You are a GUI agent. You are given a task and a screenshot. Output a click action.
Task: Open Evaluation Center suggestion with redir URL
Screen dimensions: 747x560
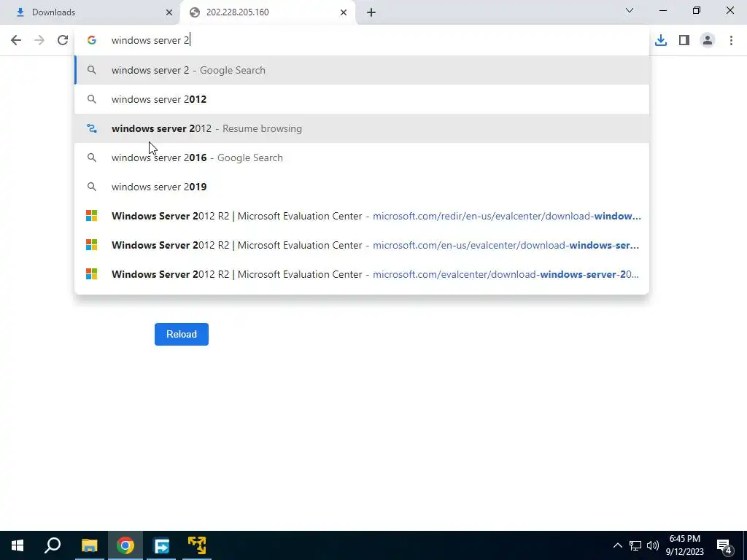click(x=362, y=216)
